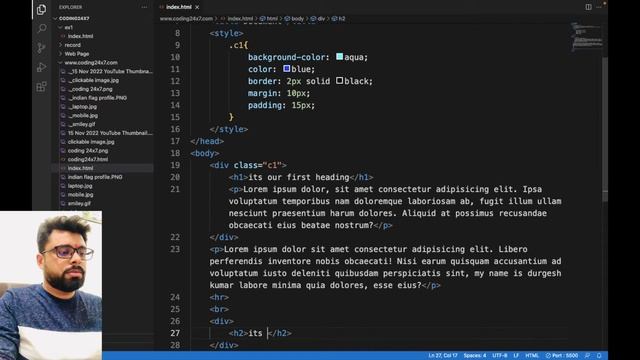Click the closing </style> tag on line 16
Image resolution: width=640 pixels, height=360 pixels.
229,129
